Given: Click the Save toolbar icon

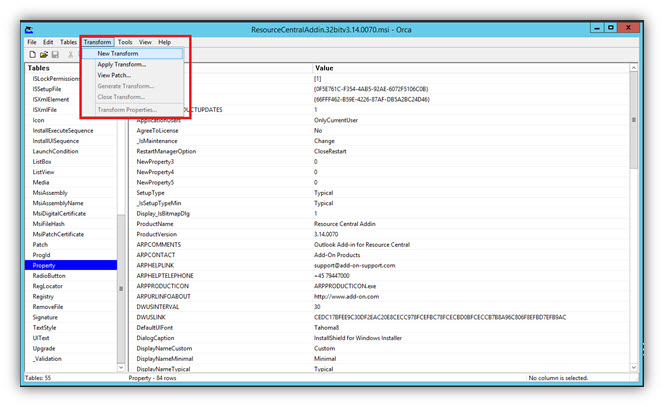Looking at the screenshot, I should click(x=55, y=54).
